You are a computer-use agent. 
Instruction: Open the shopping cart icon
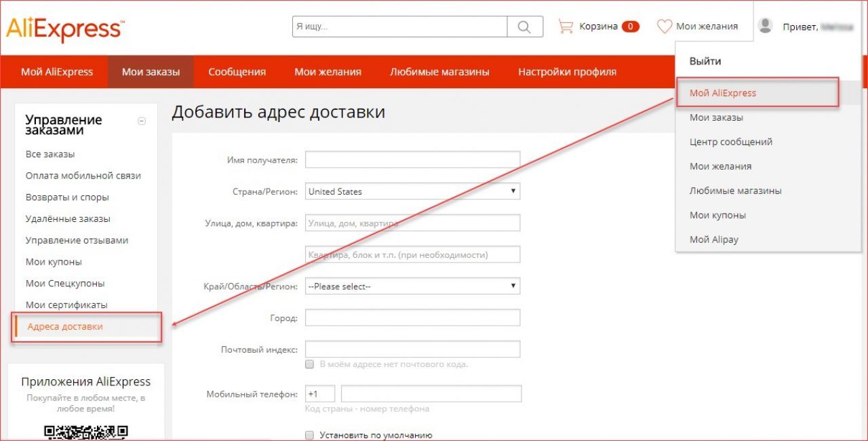tap(566, 26)
